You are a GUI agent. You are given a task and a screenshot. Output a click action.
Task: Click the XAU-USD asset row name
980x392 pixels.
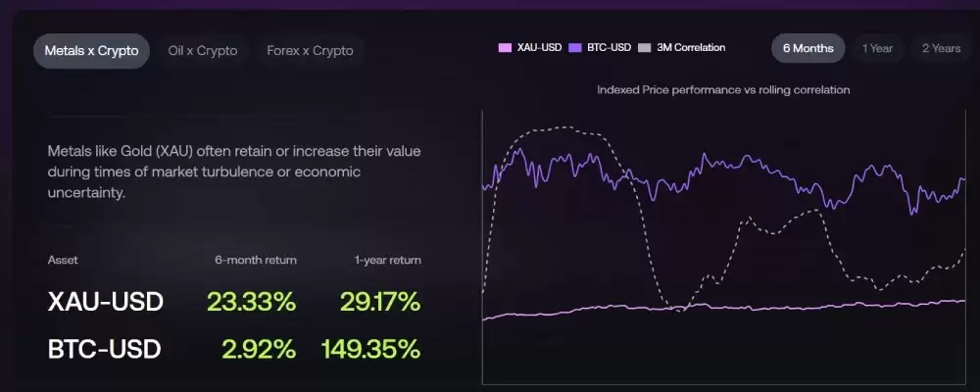pos(106,302)
